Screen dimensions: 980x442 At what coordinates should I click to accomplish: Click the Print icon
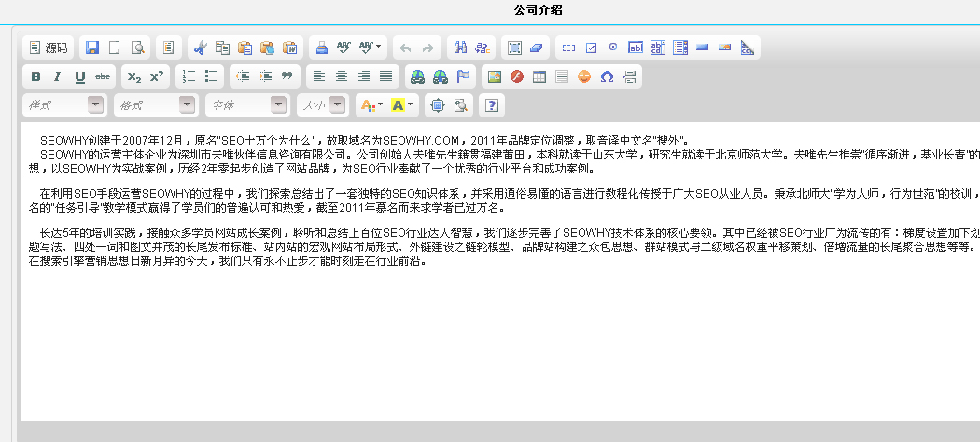321,48
